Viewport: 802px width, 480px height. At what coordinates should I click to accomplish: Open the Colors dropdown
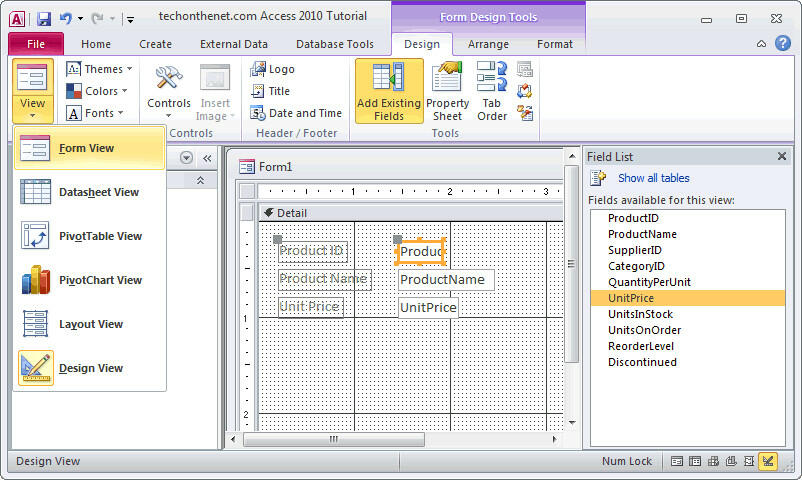click(x=97, y=91)
